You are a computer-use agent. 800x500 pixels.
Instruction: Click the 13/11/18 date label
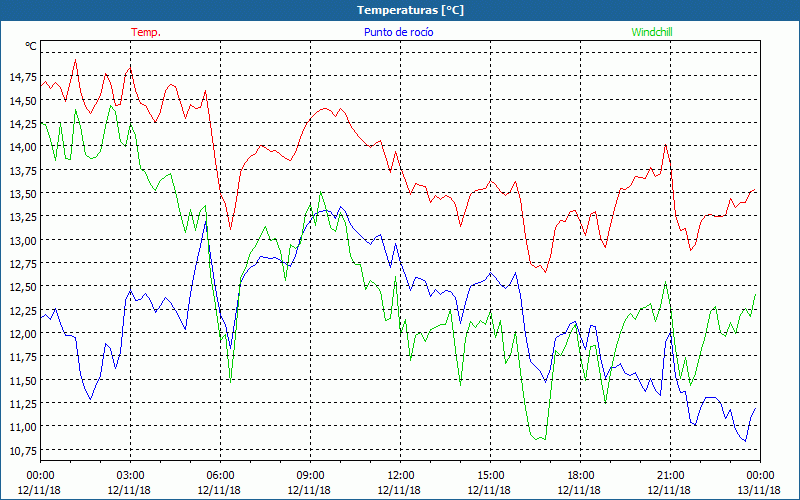point(759,490)
